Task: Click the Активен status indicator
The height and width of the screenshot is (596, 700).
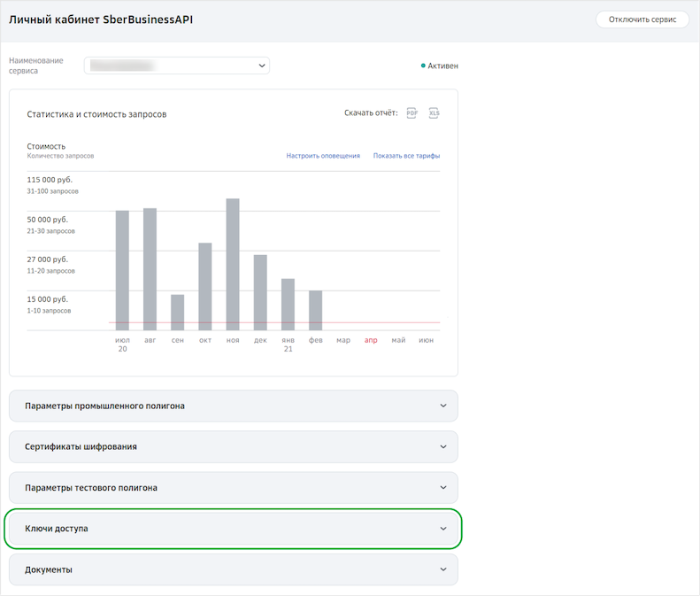Action: [x=440, y=66]
